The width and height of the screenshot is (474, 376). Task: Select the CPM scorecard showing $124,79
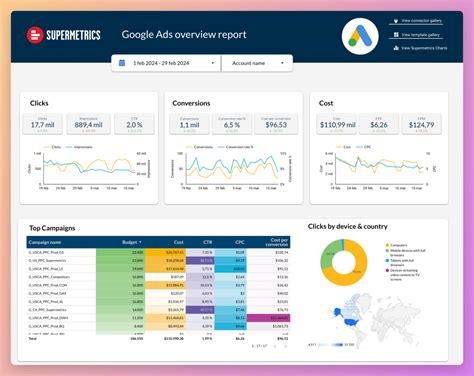pos(421,124)
